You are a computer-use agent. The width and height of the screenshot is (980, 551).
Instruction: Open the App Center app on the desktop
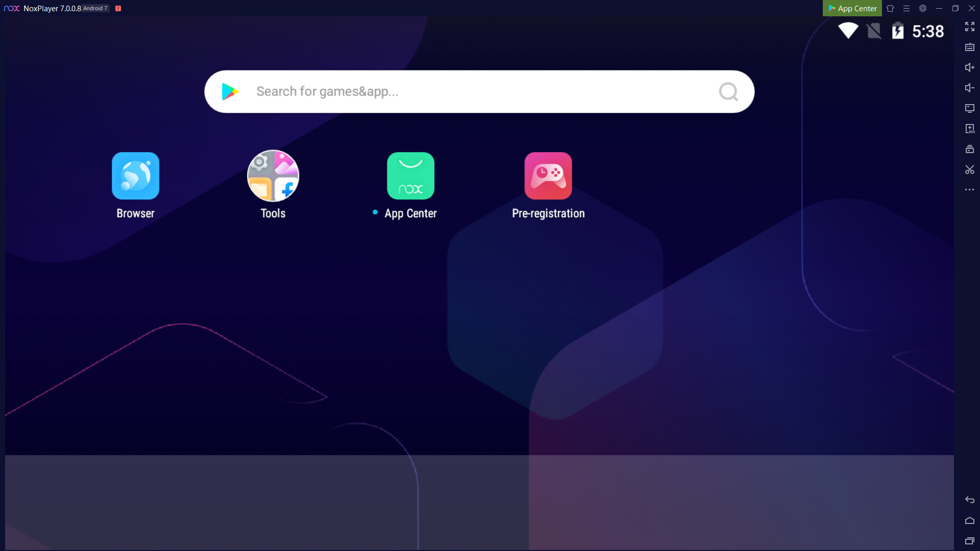(x=411, y=176)
